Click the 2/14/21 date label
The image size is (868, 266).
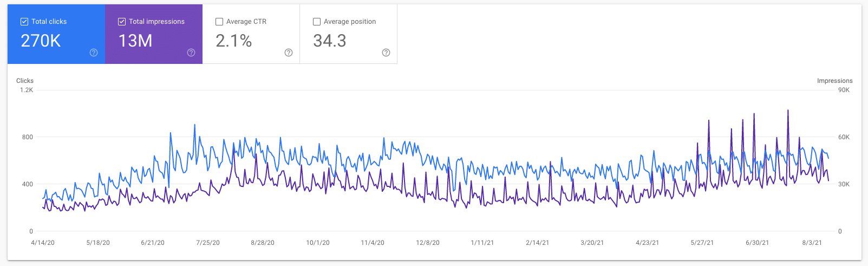click(538, 243)
